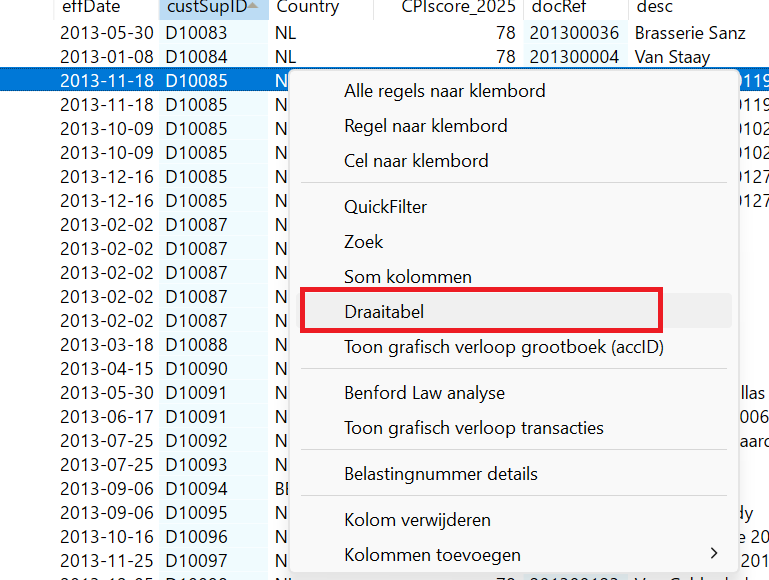Run Benford Law analyse
This screenshot has height=580, width=769.
coord(424,393)
